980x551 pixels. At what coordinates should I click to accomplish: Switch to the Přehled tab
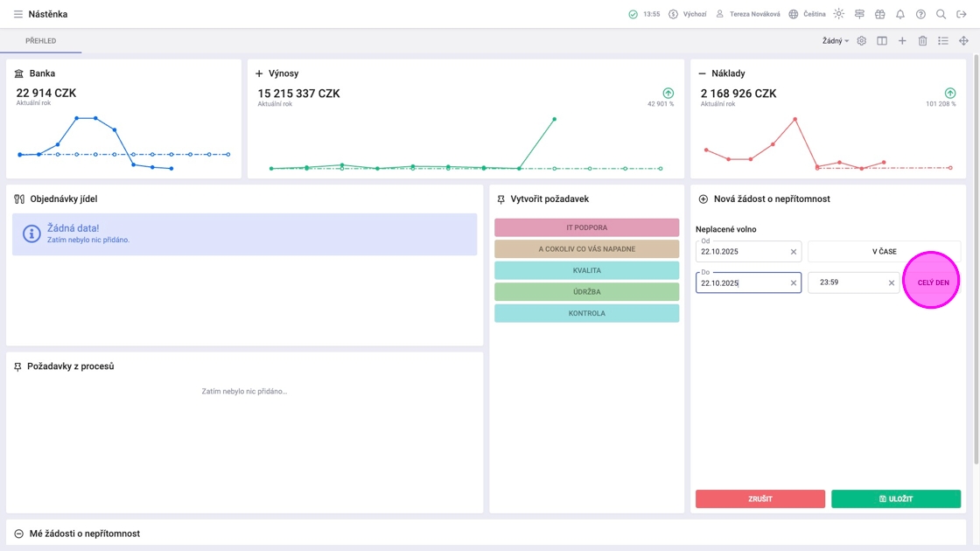tap(40, 40)
